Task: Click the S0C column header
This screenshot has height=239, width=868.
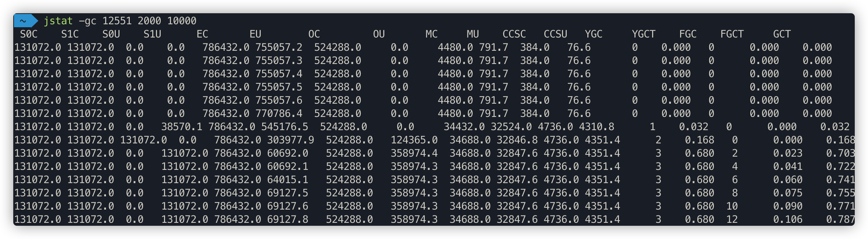Action: click(29, 34)
